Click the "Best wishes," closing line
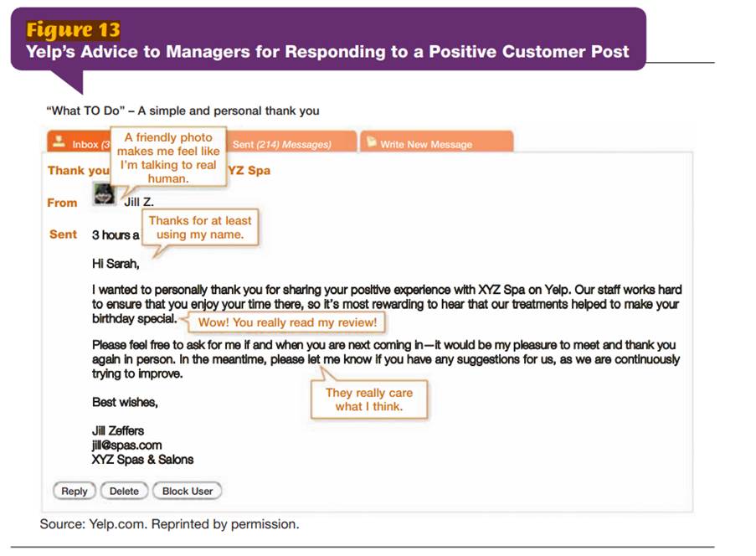 tap(125, 403)
